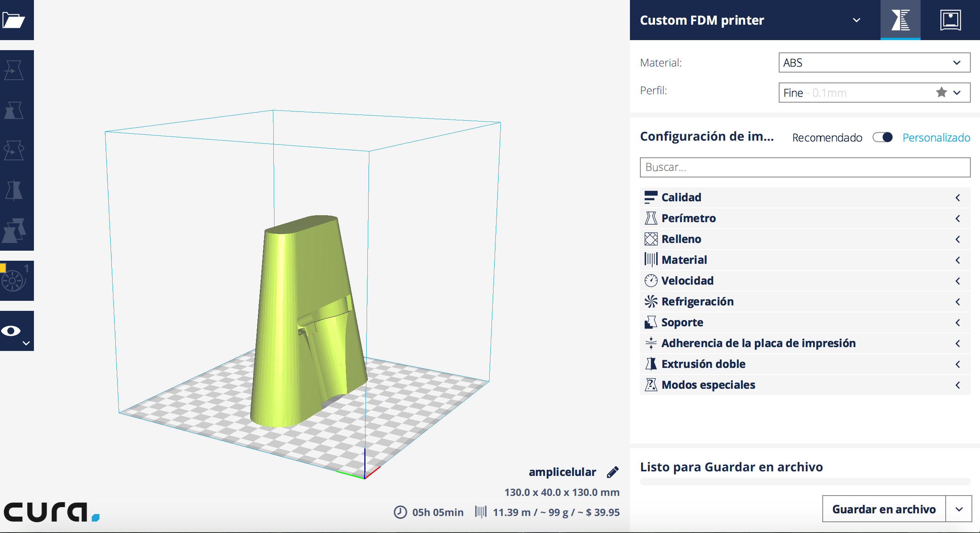Screen dimensions: 980x533
Task: Click the Refrigeración fan icon
Action: [x=651, y=301]
